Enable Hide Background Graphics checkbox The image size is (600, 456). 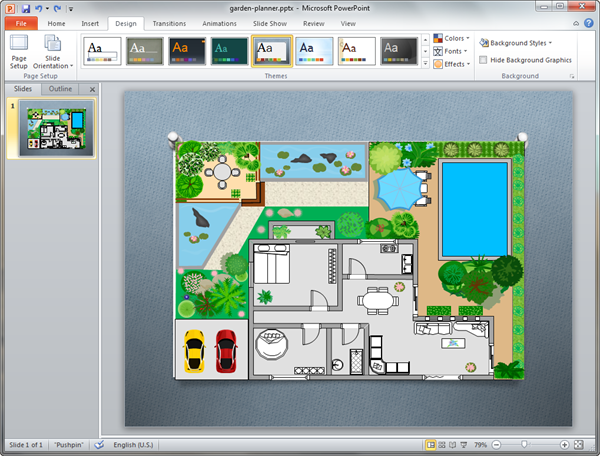[484, 60]
